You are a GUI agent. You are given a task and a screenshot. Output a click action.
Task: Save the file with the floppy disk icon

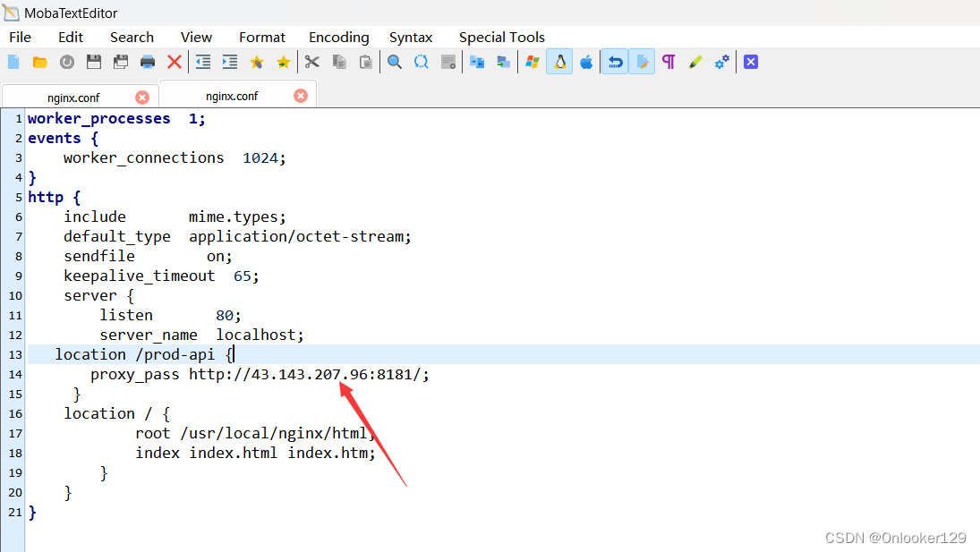pos(94,62)
